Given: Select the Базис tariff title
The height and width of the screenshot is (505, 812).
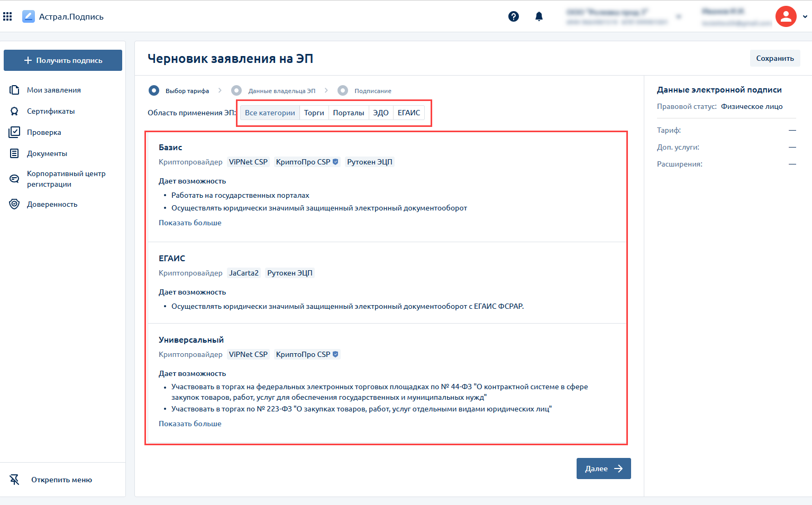Looking at the screenshot, I should [x=170, y=148].
